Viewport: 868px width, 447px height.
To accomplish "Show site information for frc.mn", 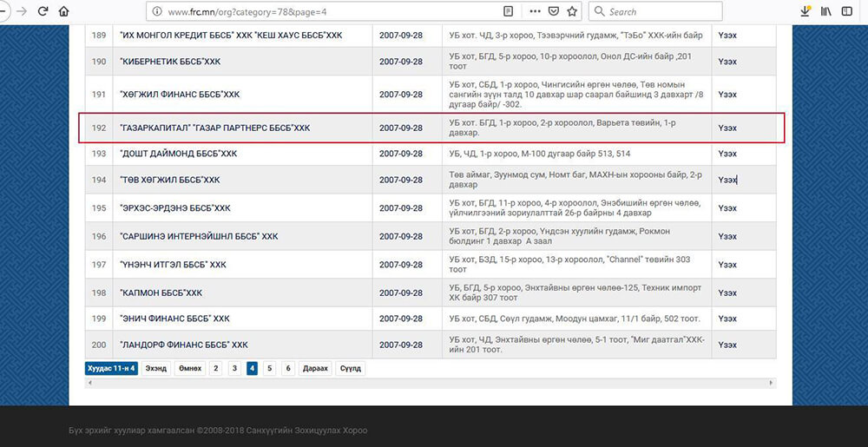I will (x=155, y=12).
